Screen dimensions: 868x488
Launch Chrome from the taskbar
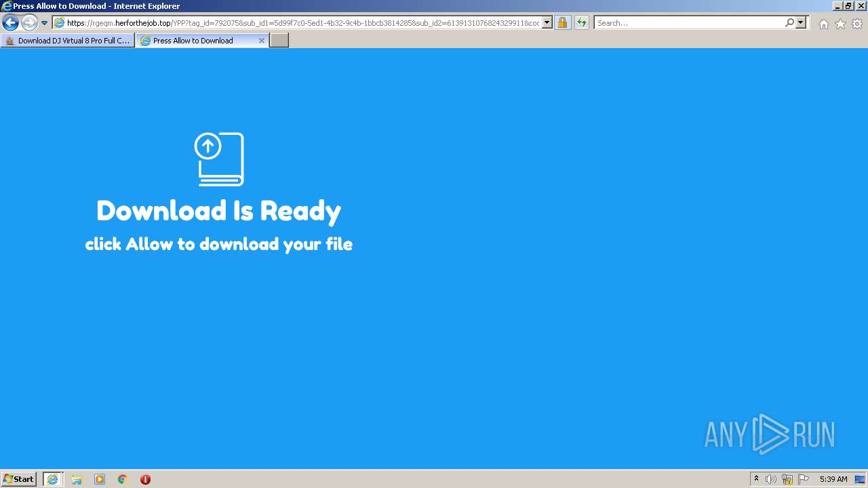(123, 479)
